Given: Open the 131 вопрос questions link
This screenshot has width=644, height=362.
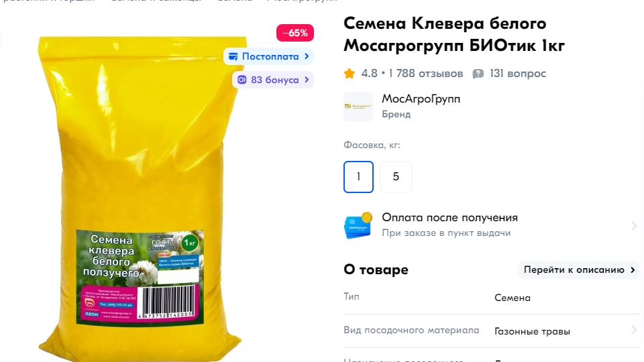Looking at the screenshot, I should click(517, 74).
